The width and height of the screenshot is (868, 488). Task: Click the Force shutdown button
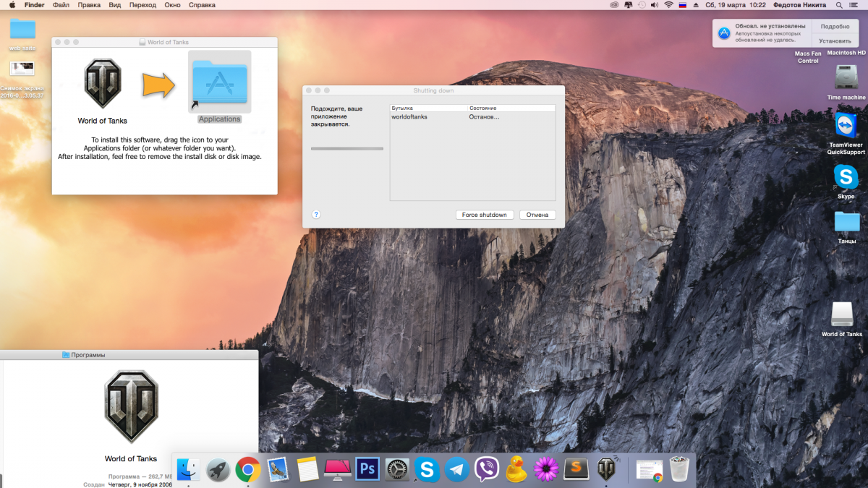(x=485, y=215)
